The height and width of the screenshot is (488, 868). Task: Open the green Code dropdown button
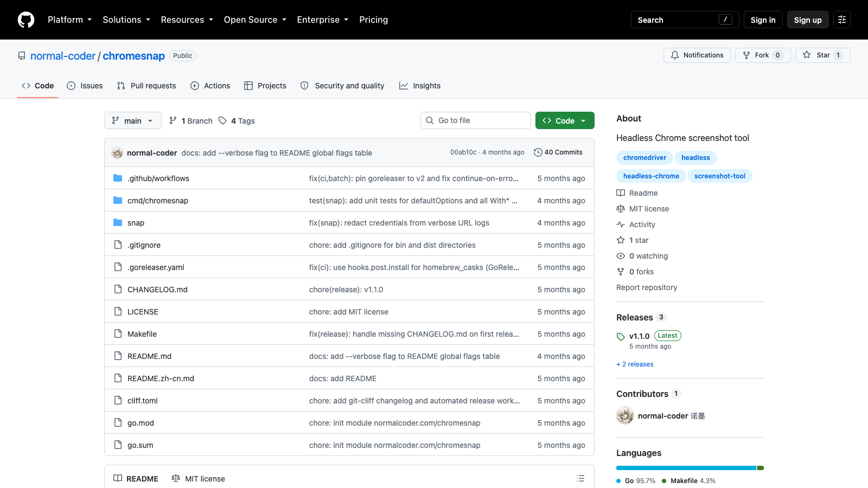click(565, 120)
